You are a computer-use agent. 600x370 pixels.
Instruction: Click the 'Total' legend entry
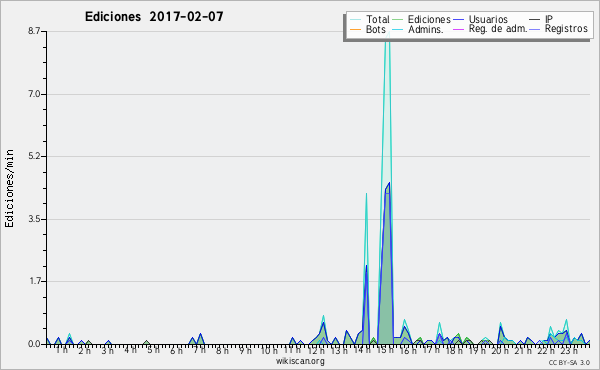pyautogui.click(x=378, y=19)
